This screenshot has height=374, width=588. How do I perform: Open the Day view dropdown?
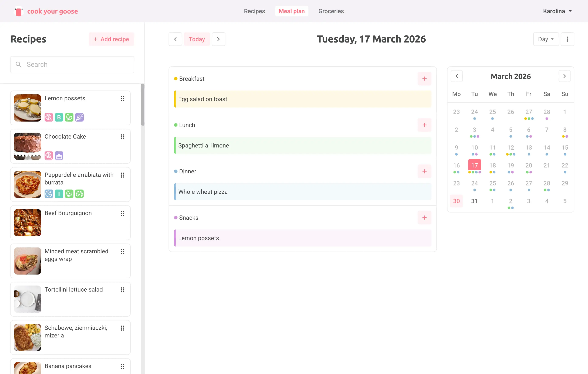(546, 39)
